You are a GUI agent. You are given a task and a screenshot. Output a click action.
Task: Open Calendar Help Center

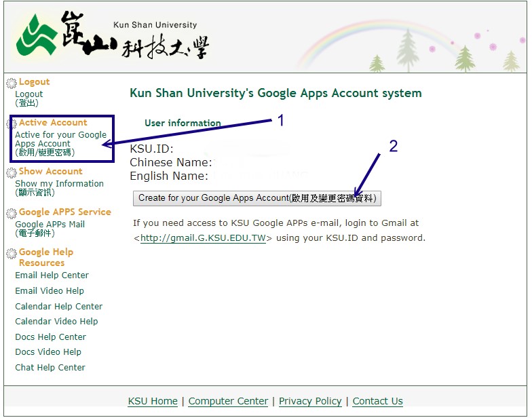click(58, 307)
